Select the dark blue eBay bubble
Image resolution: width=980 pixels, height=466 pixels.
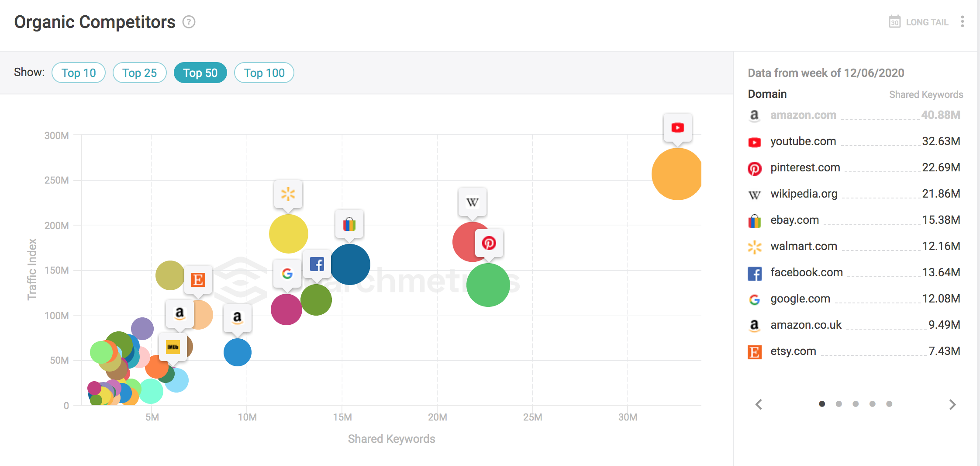[351, 264]
